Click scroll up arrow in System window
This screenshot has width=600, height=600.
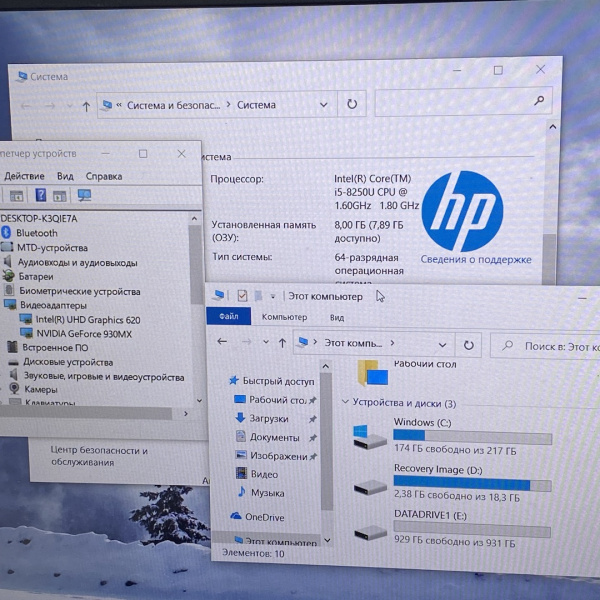(x=553, y=127)
